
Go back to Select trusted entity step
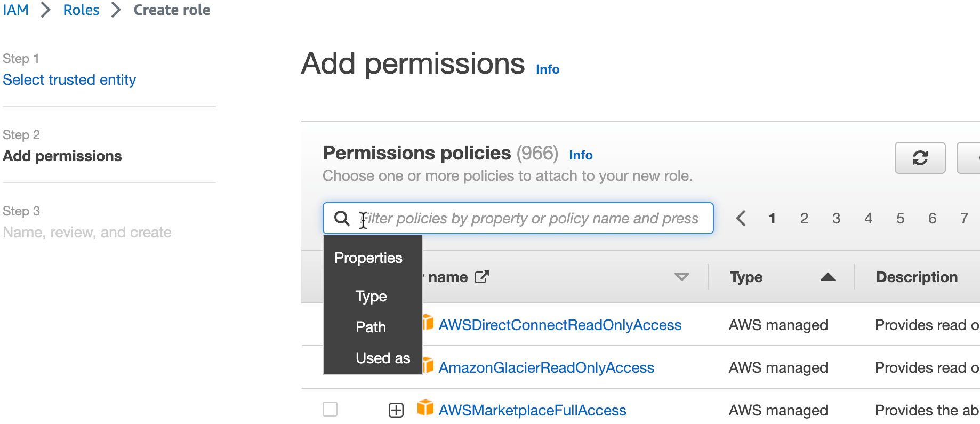69,79
